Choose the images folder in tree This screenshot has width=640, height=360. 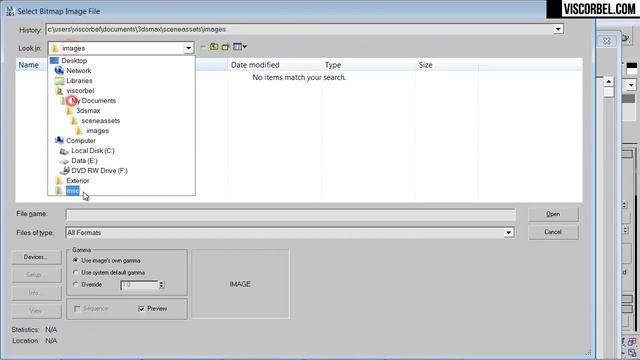click(98, 131)
